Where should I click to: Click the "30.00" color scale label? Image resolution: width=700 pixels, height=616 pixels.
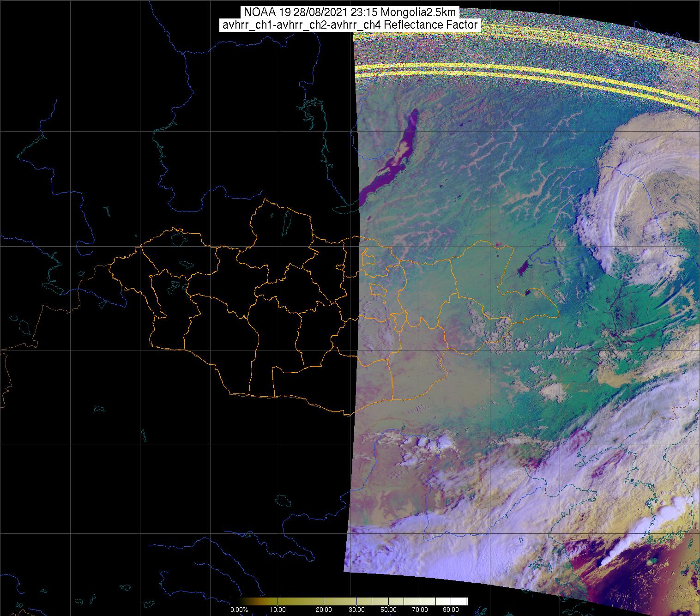356,610
